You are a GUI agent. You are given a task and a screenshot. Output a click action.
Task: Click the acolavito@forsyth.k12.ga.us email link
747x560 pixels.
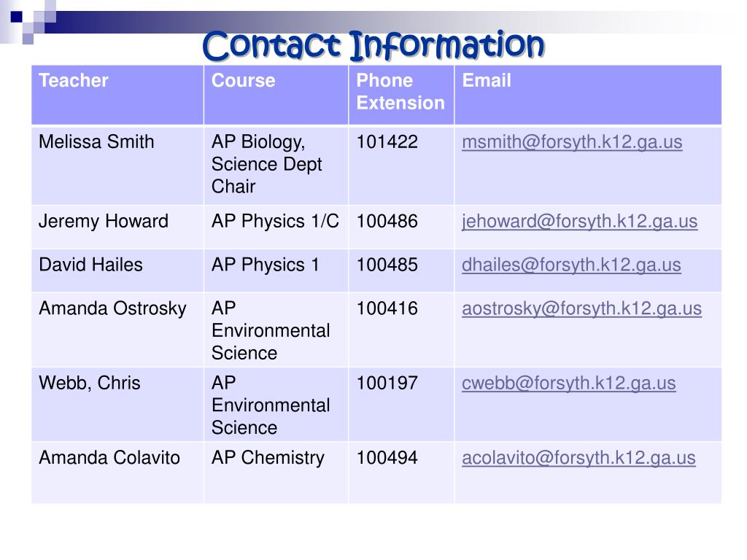pos(578,458)
